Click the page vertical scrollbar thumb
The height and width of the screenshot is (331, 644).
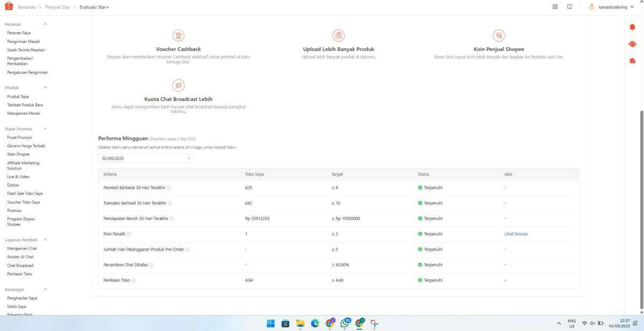point(641,209)
